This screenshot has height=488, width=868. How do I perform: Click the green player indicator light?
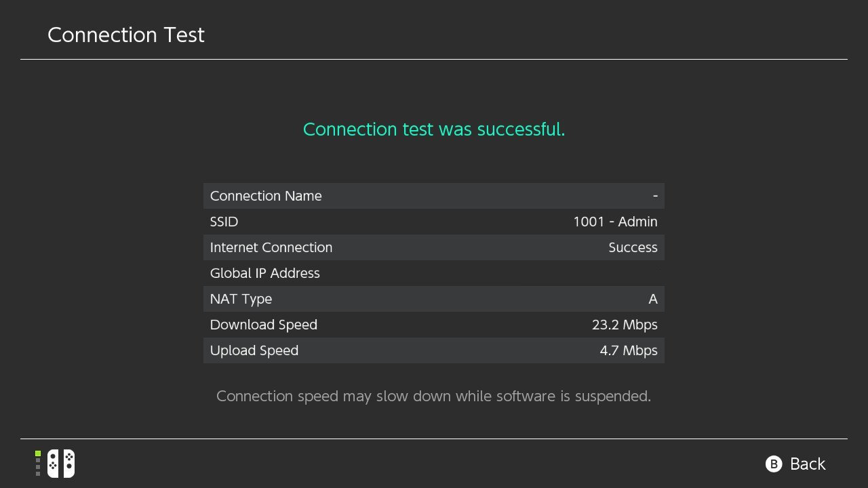38,453
